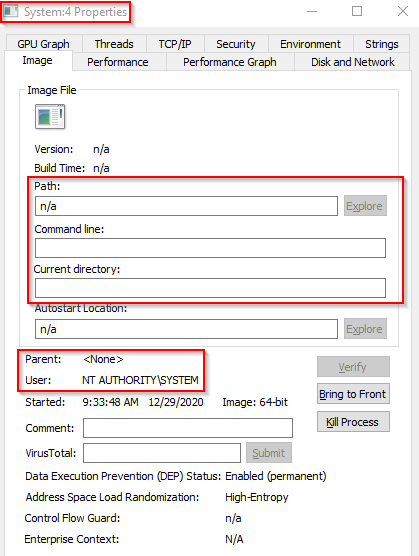
Task: Click the Current directory text box
Action: (210, 288)
